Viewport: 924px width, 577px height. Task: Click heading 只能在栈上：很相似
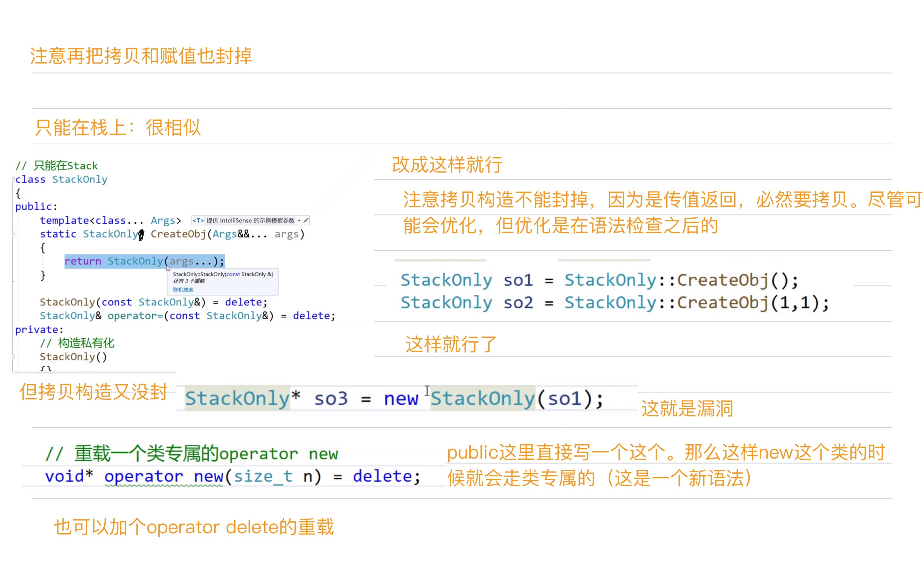118,127
